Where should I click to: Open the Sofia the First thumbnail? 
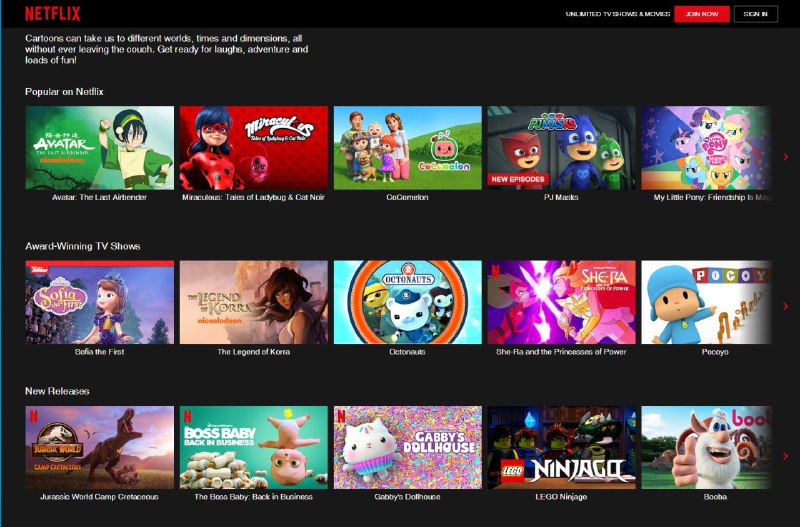click(x=99, y=302)
